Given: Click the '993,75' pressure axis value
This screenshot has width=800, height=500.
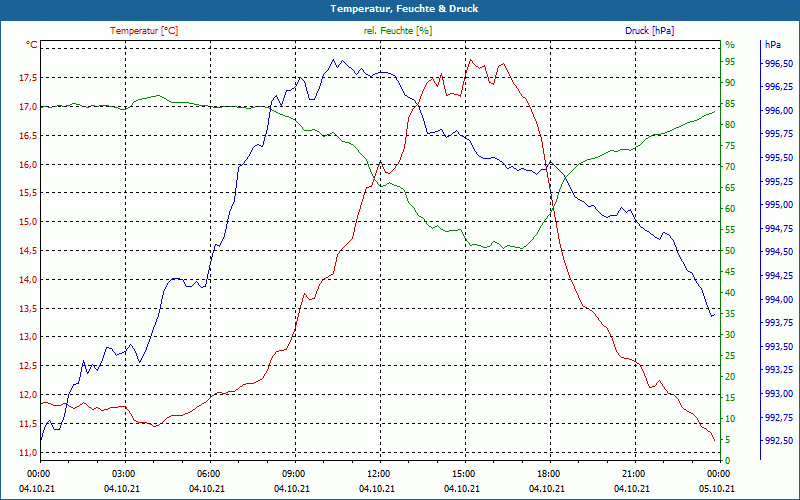Looking at the screenshot, I should [x=779, y=323].
